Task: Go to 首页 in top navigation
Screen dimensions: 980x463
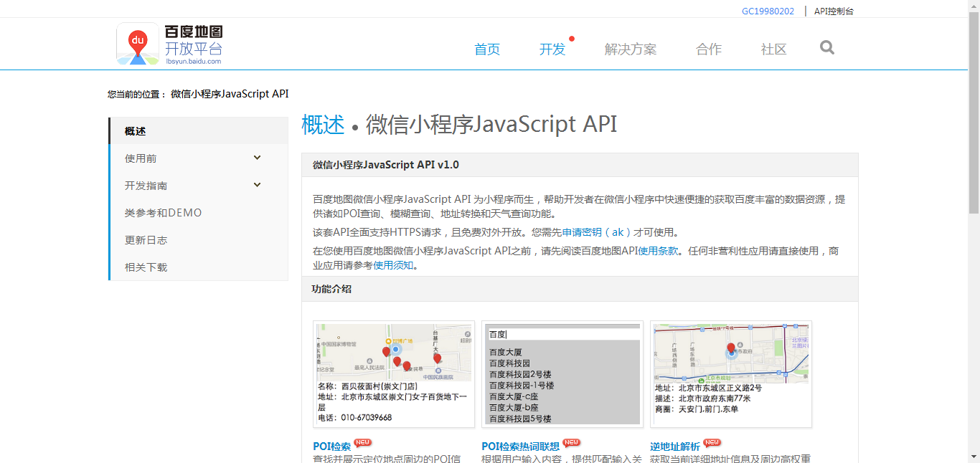Action: (487, 49)
